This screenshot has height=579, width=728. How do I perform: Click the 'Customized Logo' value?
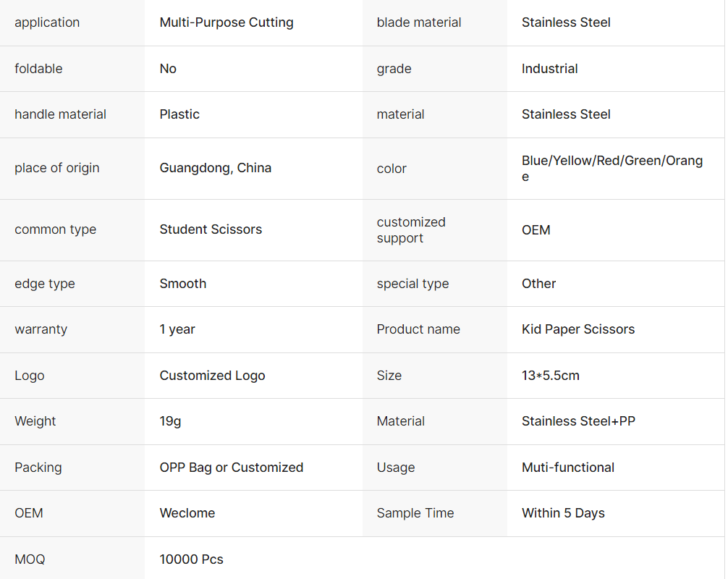[212, 376]
